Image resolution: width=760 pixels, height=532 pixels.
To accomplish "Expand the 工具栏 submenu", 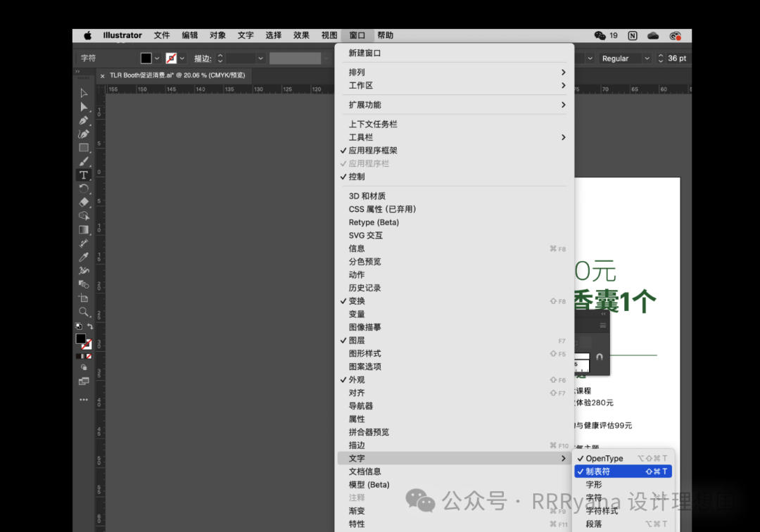I will point(454,138).
